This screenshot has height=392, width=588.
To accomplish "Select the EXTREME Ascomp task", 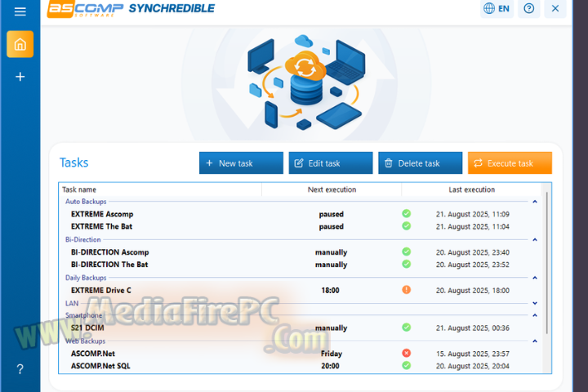I will [x=300, y=214].
